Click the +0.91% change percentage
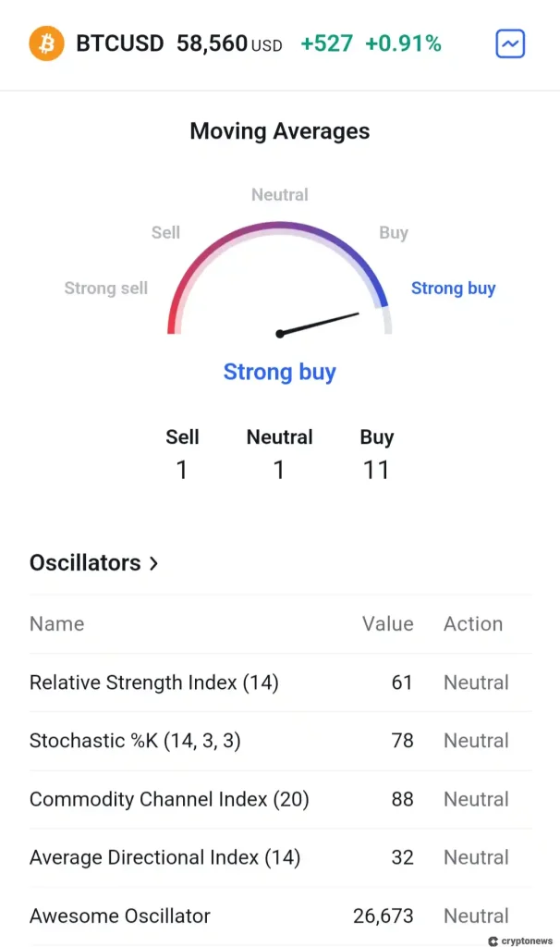This screenshot has width=560, height=947. pyautogui.click(x=403, y=43)
